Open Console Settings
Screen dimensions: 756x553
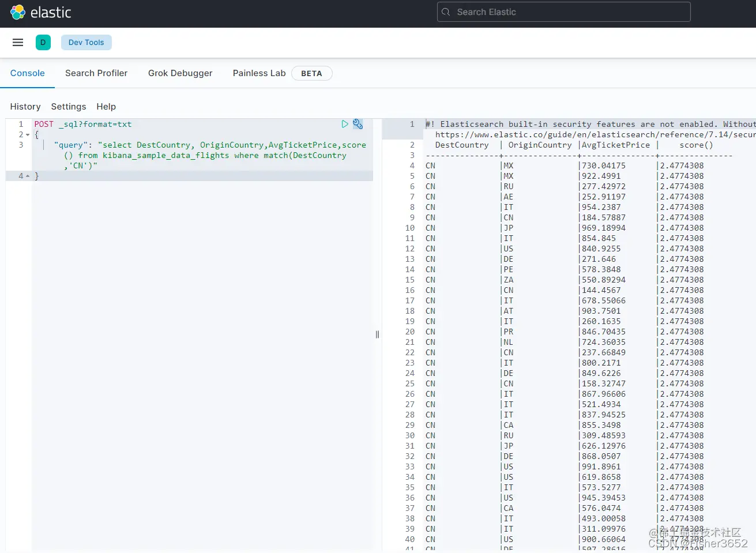pyautogui.click(x=69, y=107)
